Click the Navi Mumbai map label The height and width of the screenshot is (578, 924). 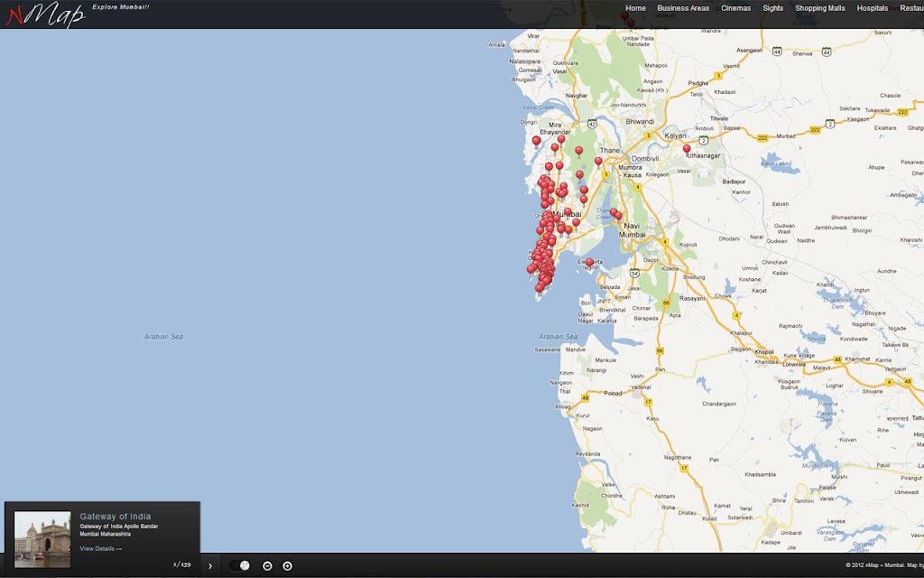632,230
